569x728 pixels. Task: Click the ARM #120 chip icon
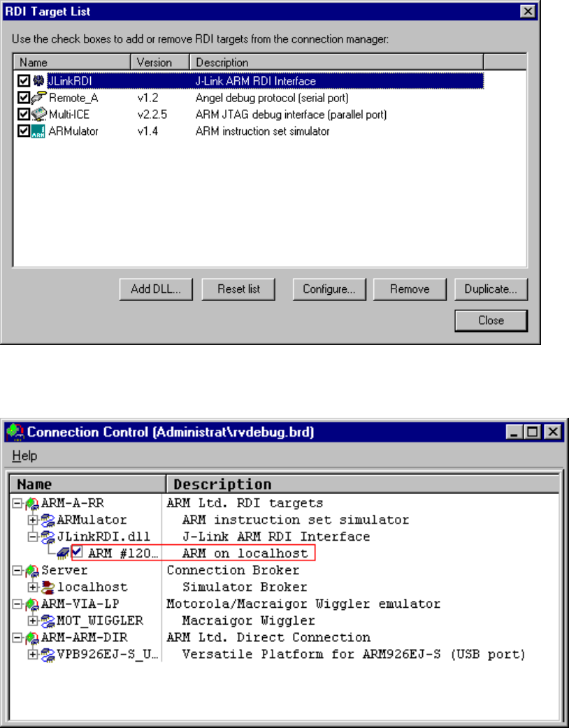[63, 553]
